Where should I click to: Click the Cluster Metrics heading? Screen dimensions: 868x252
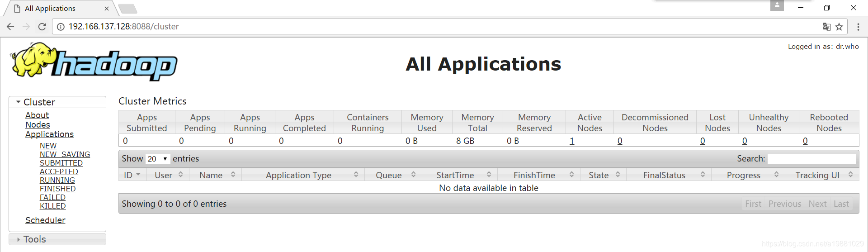(152, 101)
